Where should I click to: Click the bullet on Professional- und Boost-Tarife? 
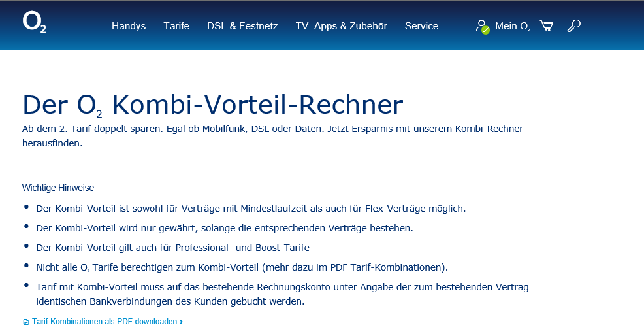pyautogui.click(x=173, y=248)
